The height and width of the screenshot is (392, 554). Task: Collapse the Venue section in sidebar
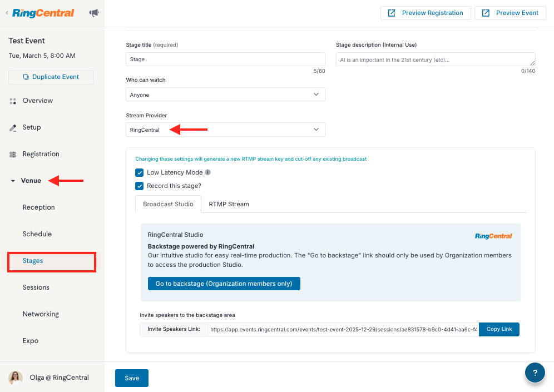coord(13,181)
